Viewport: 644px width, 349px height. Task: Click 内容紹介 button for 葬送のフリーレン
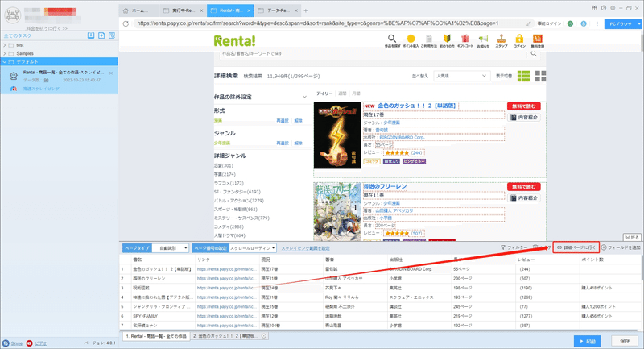click(524, 198)
